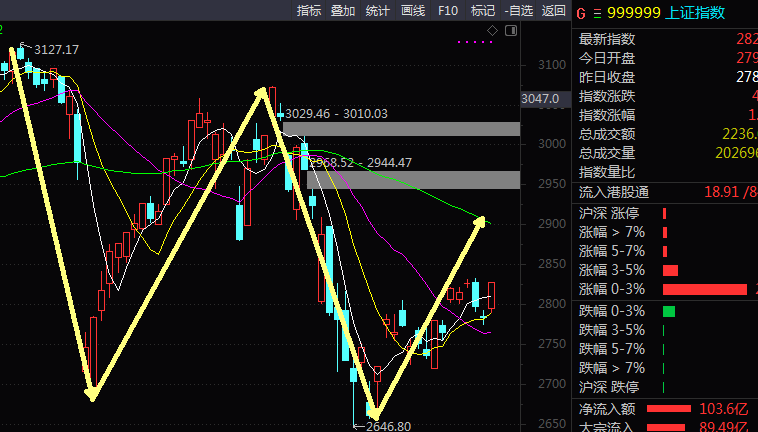Viewport: 758px width, 432px height.
Task: Open the 指标 indicators menu
Action: click(309, 11)
